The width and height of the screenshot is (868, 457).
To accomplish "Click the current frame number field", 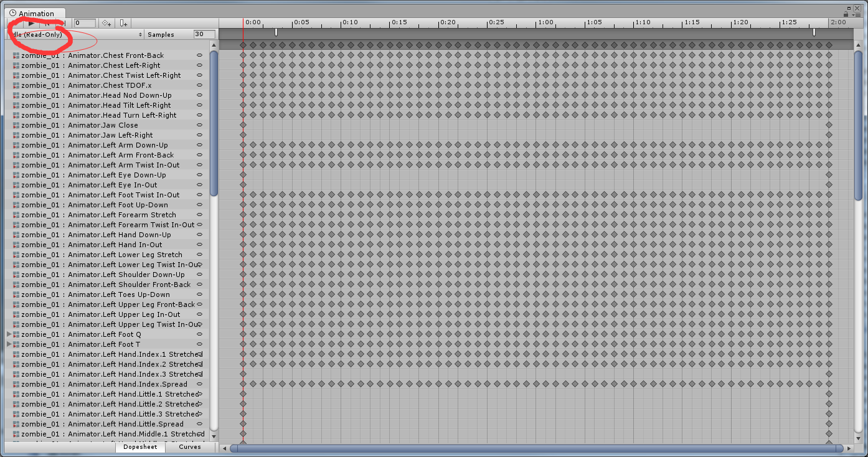I will (85, 23).
